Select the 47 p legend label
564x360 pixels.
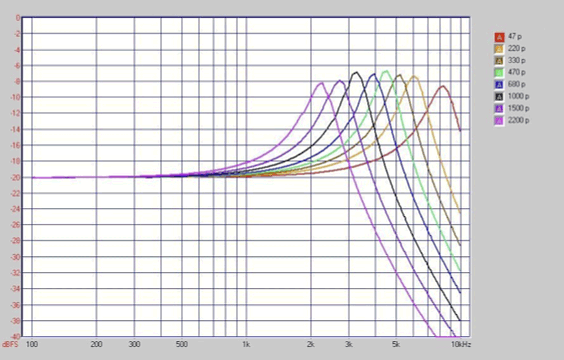pyautogui.click(x=515, y=37)
